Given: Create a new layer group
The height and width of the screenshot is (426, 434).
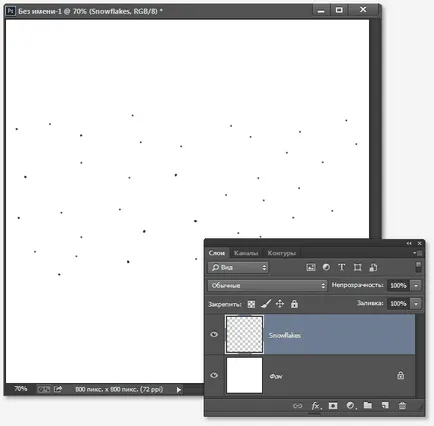Looking at the screenshot, I should tap(368, 405).
